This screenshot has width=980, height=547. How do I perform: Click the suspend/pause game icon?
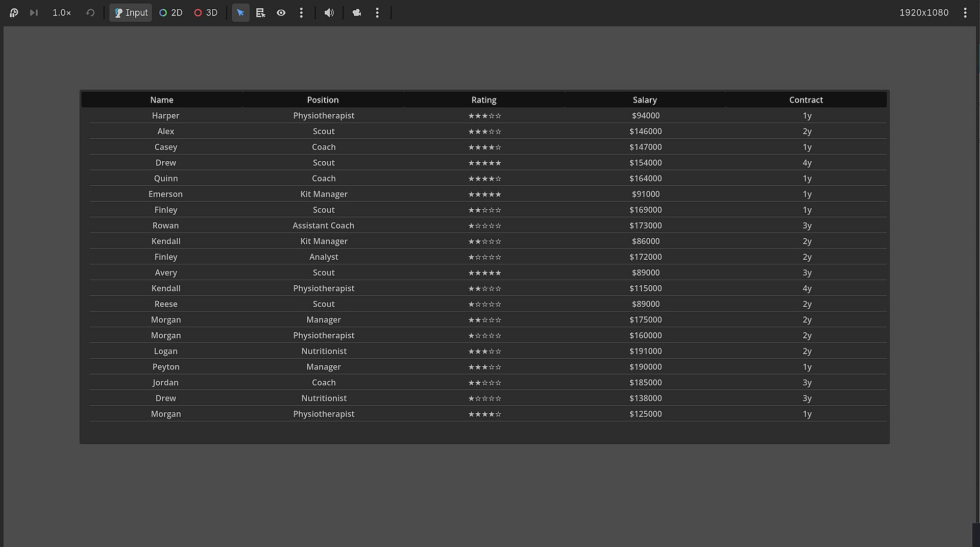point(14,13)
